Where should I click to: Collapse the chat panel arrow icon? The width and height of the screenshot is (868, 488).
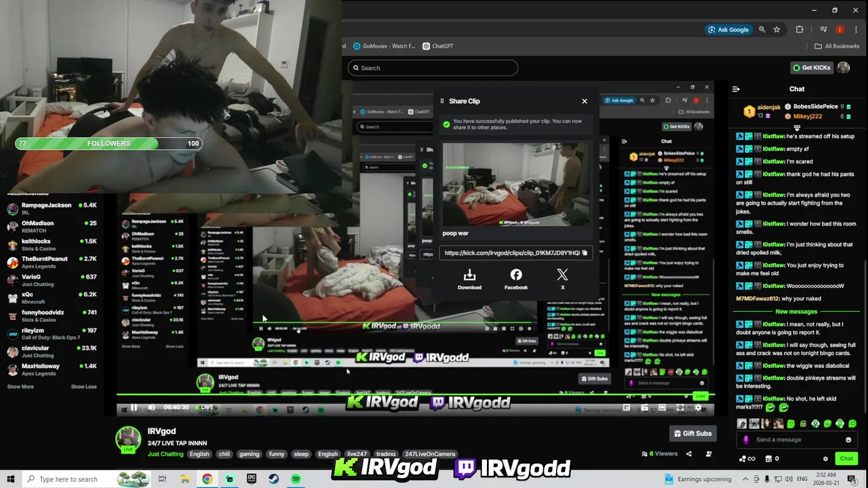[736, 89]
